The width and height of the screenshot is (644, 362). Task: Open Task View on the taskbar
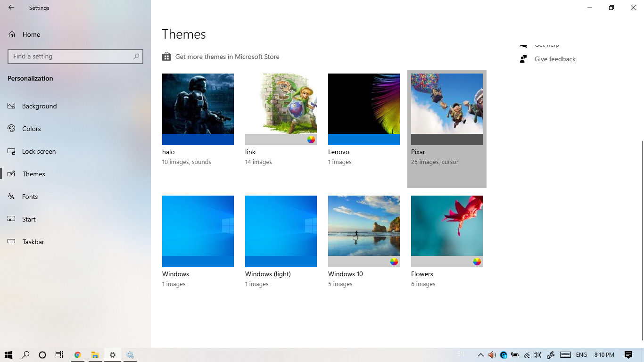[59, 355]
